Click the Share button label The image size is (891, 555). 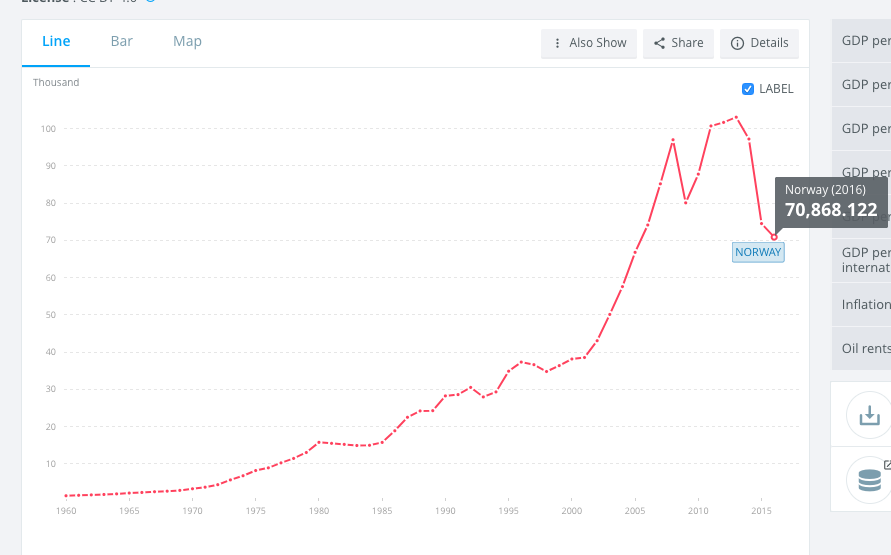[687, 43]
